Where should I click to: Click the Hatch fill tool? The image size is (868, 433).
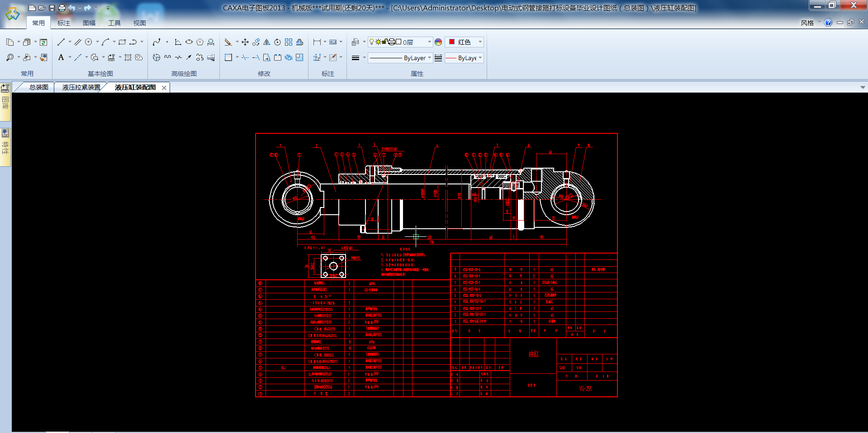128,57
